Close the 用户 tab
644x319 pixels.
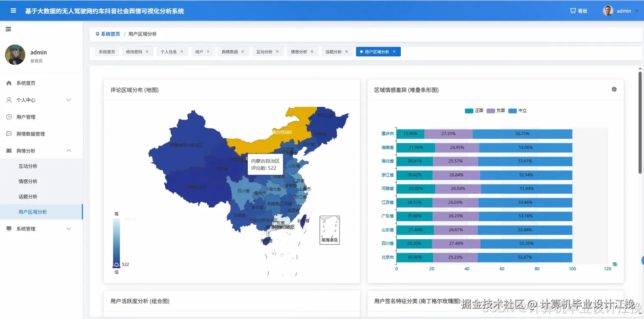click(208, 52)
